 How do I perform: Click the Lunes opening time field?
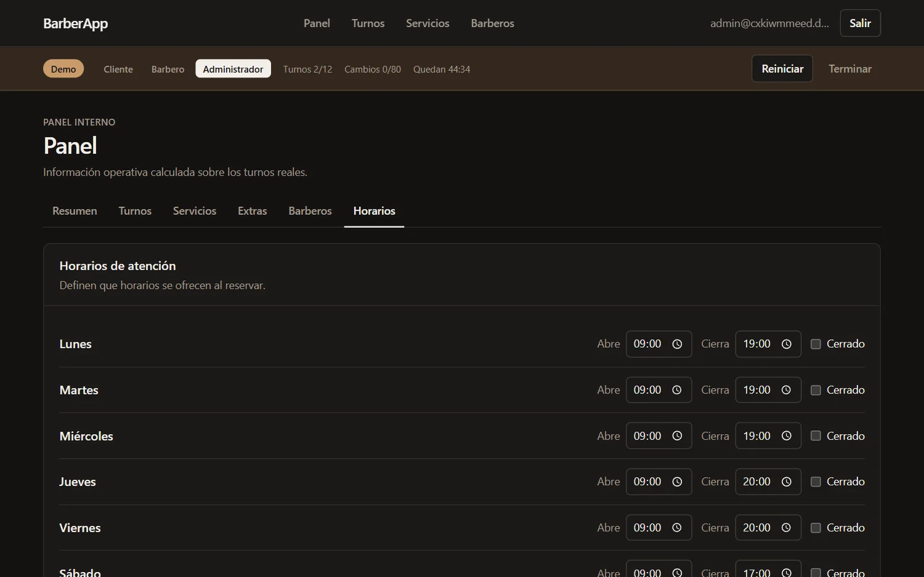(659, 344)
